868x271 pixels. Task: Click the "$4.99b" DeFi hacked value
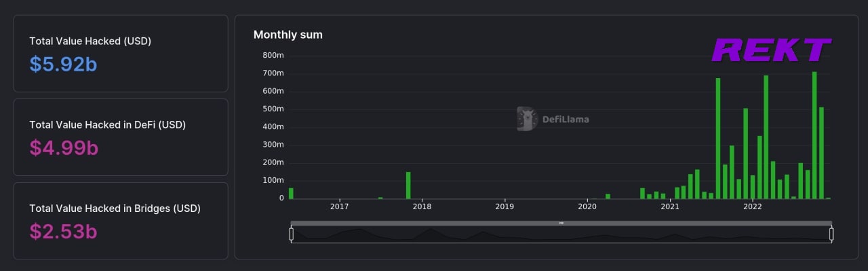click(x=64, y=147)
